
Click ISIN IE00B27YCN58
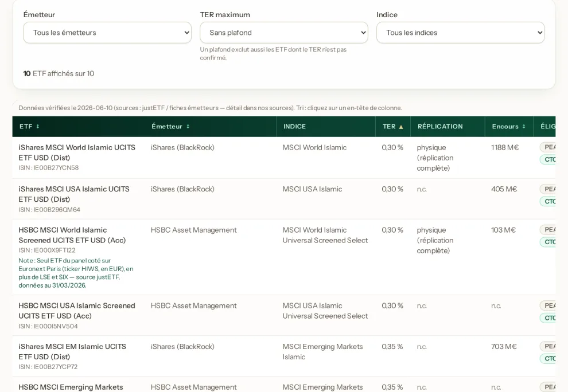click(x=49, y=167)
